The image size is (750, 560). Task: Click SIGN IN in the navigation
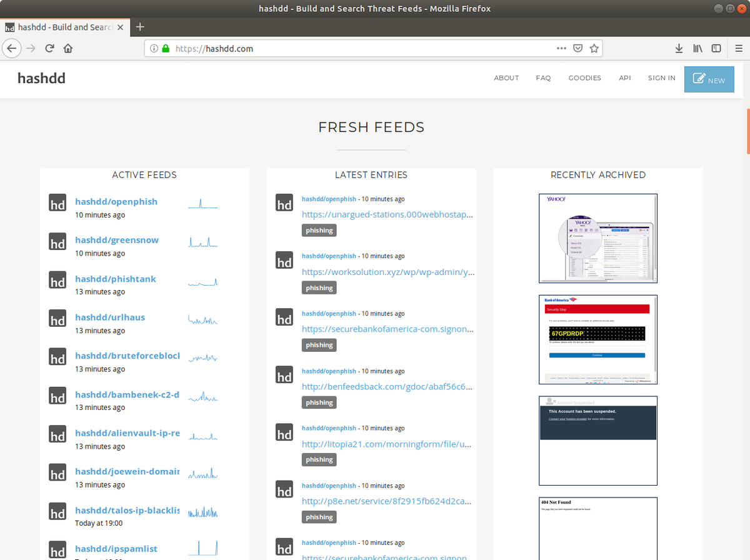(x=662, y=78)
